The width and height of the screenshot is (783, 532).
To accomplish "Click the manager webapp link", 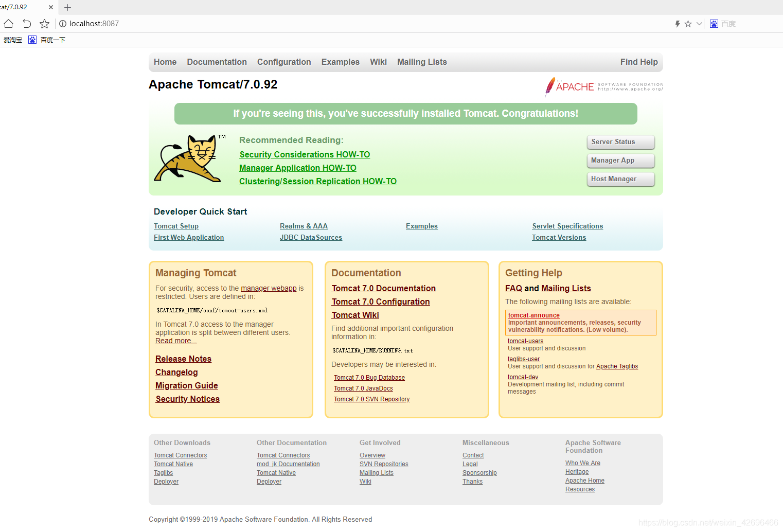I will coord(269,288).
